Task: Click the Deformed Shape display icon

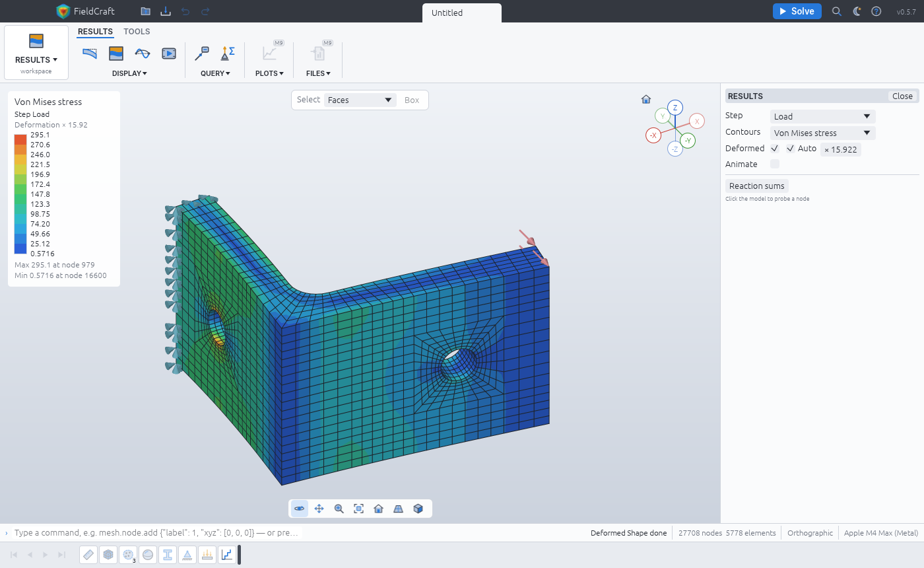Action: click(90, 53)
